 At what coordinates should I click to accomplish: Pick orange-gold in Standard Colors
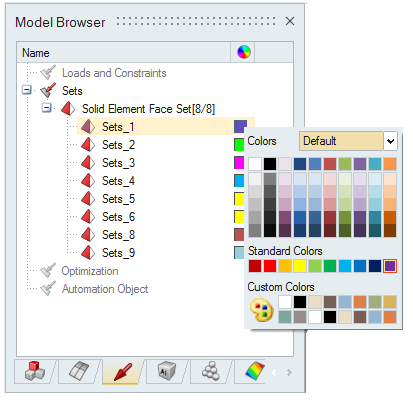(285, 266)
